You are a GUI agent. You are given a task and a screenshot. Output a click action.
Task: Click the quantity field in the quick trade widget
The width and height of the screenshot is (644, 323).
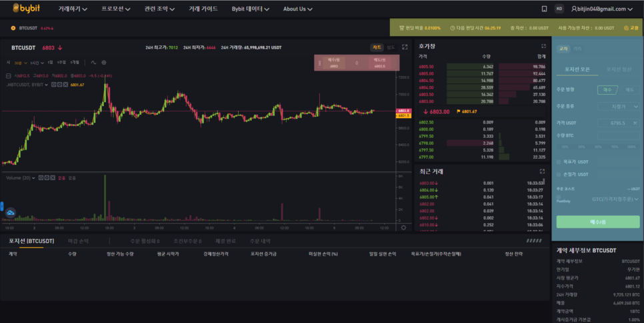357,63
